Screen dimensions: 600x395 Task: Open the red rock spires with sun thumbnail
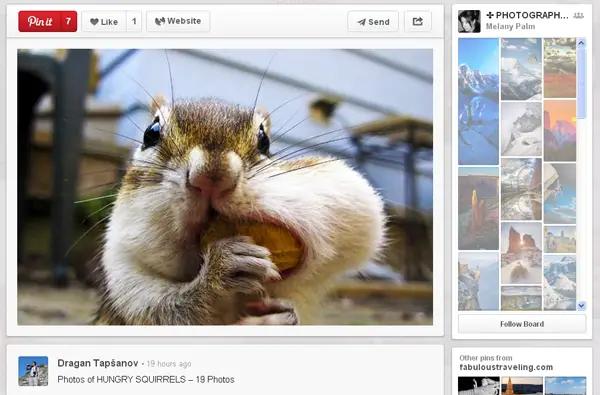(521, 253)
